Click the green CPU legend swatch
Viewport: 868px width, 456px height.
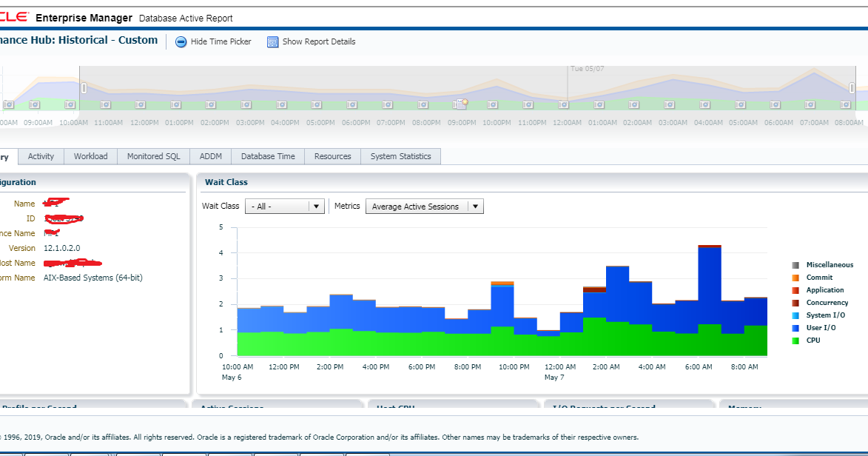(795, 340)
